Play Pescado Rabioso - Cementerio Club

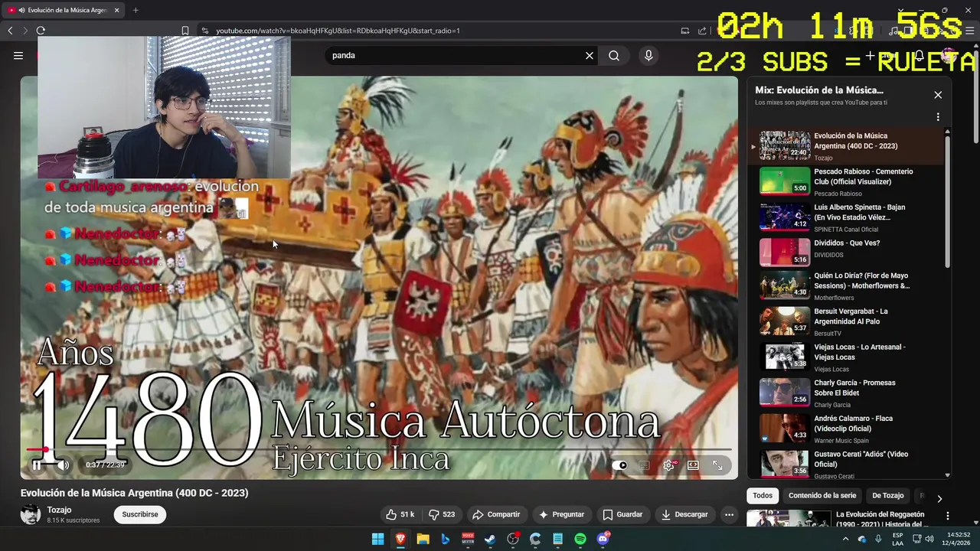(847, 182)
